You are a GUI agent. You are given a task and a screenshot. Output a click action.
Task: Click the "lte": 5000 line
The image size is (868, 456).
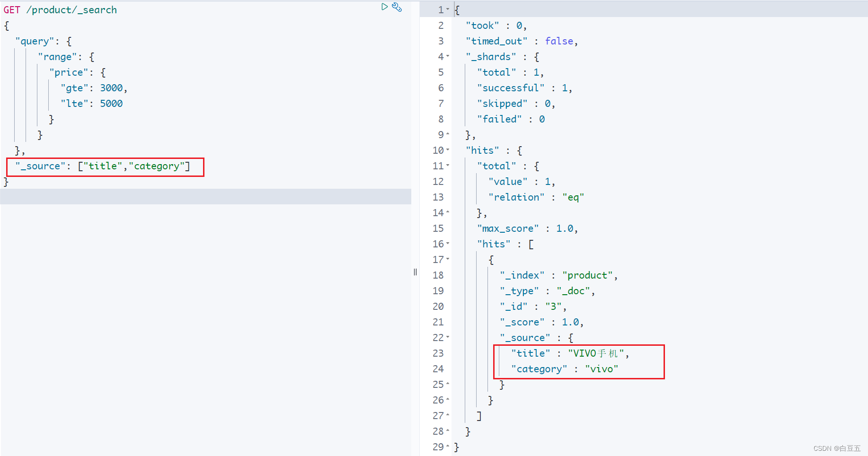(x=92, y=104)
